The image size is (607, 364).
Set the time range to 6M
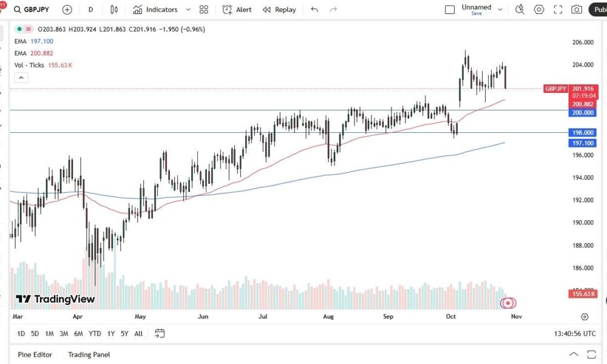[78, 333]
